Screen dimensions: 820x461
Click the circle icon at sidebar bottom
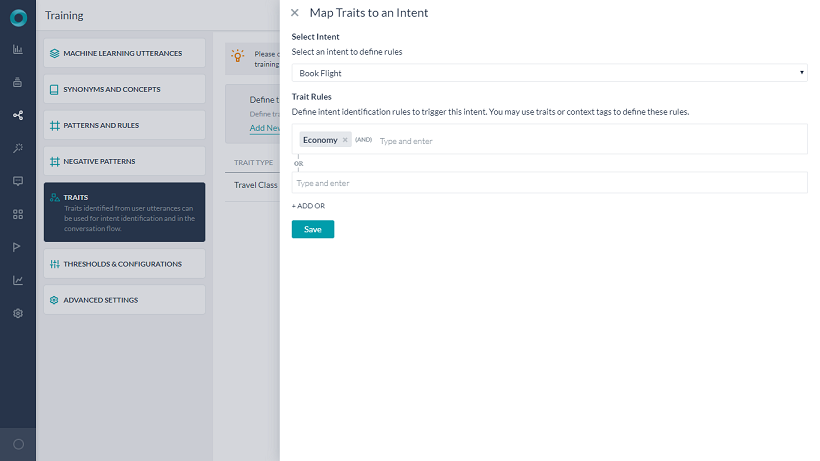coord(18,444)
